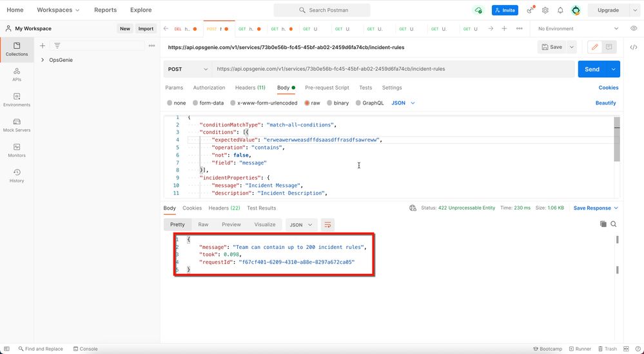Switch to the Pre-request Script tab
The image size is (644, 354).
tap(327, 88)
